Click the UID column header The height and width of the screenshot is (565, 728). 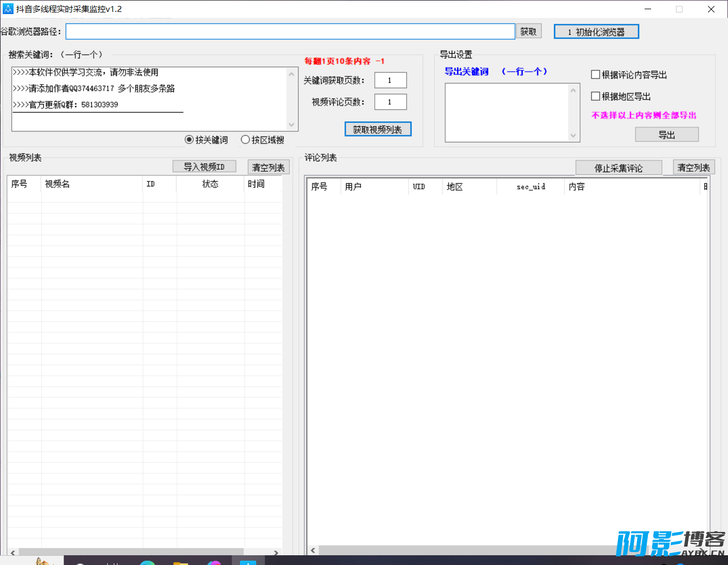point(425,186)
